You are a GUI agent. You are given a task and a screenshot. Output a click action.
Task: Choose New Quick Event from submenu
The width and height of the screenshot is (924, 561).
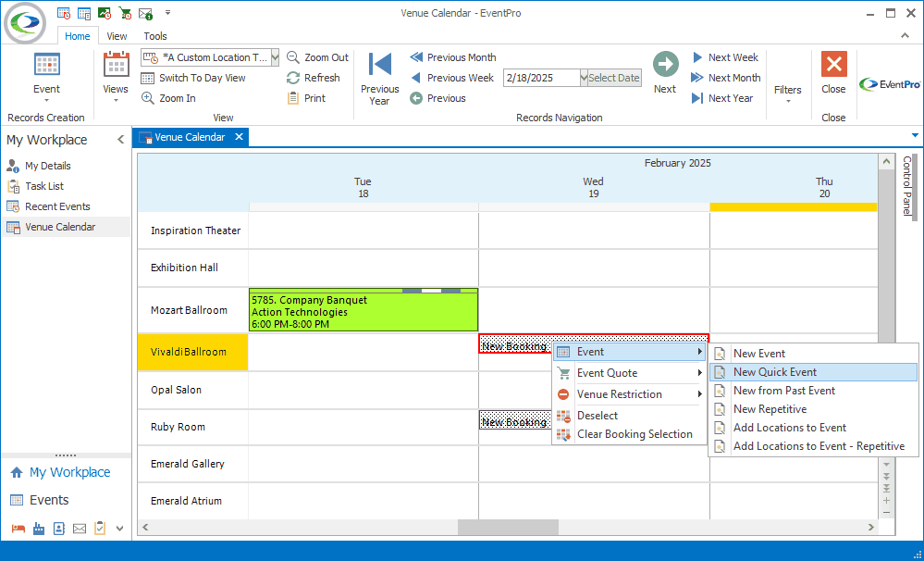pos(813,372)
